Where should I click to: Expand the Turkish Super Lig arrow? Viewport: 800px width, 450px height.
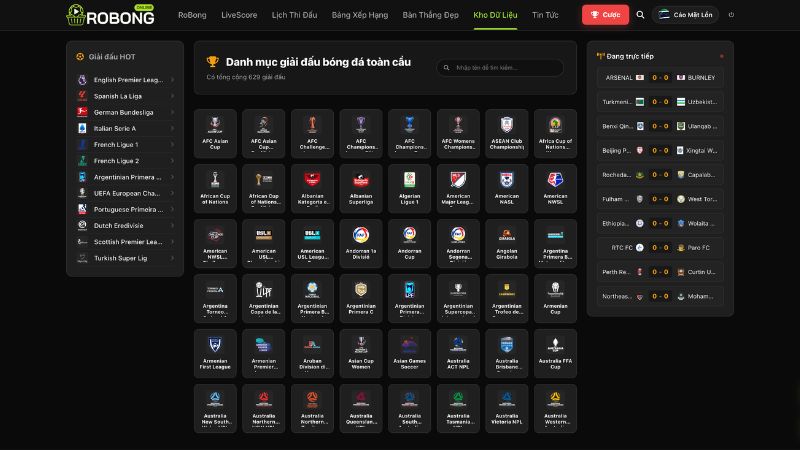(x=172, y=258)
